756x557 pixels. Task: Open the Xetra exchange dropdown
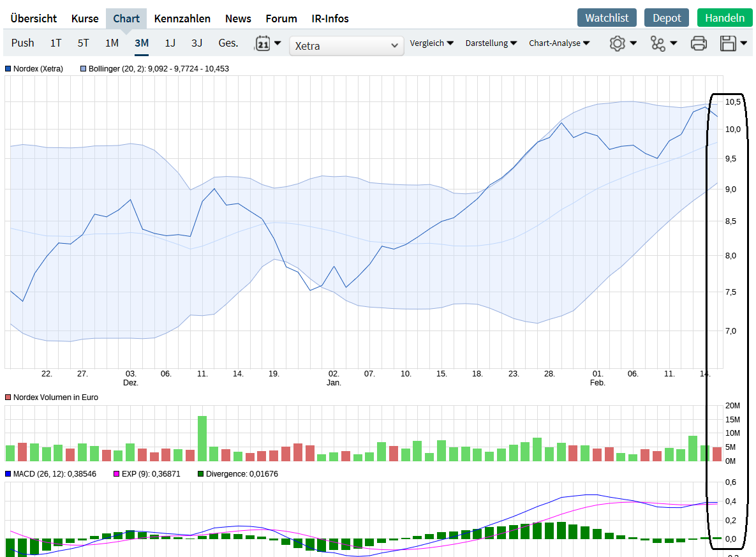pos(346,46)
